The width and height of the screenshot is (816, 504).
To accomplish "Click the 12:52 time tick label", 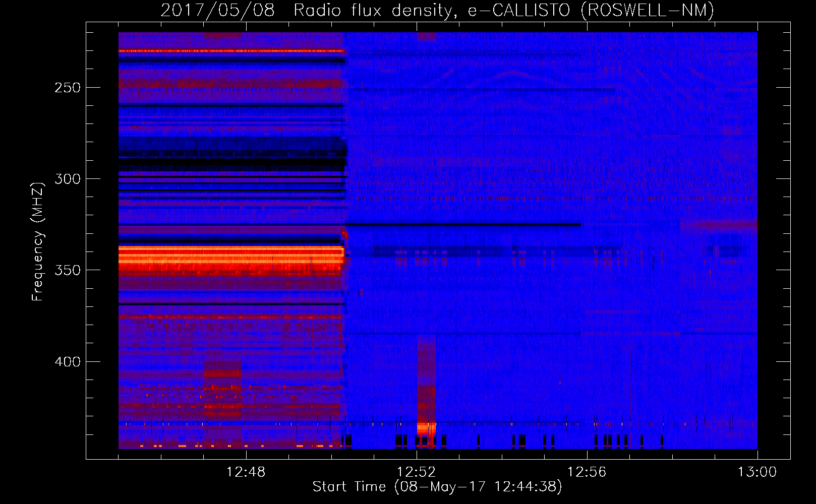I will click(x=416, y=472).
